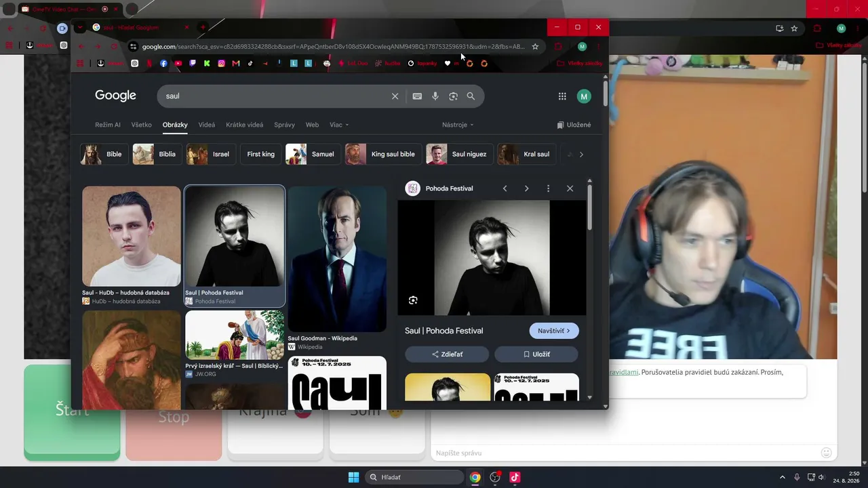Viewport: 868px width, 488px height.
Task: Click the Zdieľať share button
Action: coord(447,354)
